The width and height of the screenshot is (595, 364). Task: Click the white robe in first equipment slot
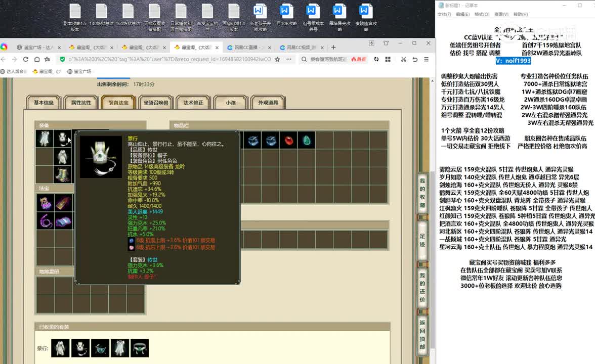[45, 139]
